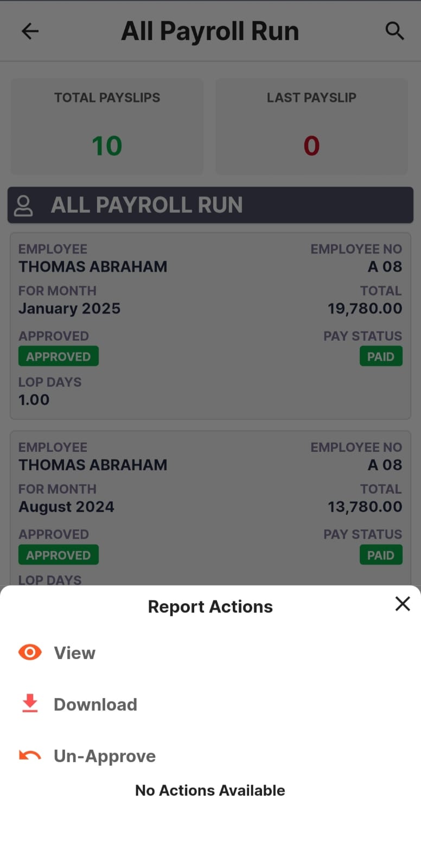
Task: Click the red Download arrow icon
Action: [30, 704]
